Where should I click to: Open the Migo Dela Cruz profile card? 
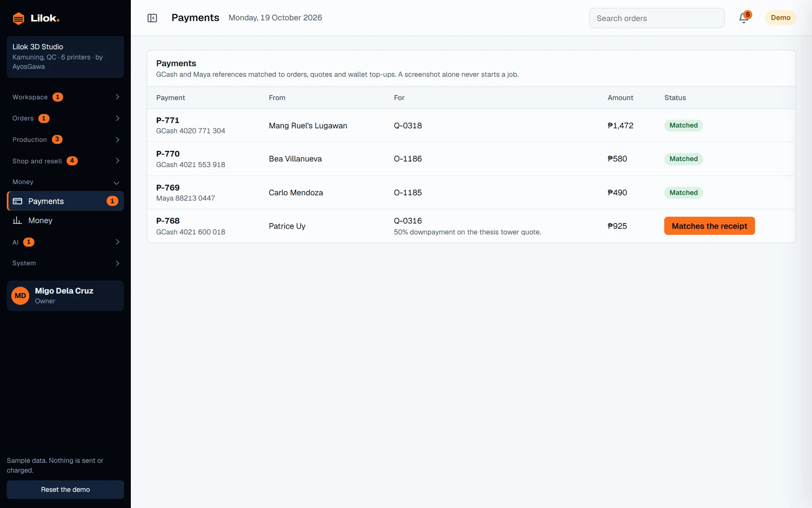pyautogui.click(x=65, y=296)
